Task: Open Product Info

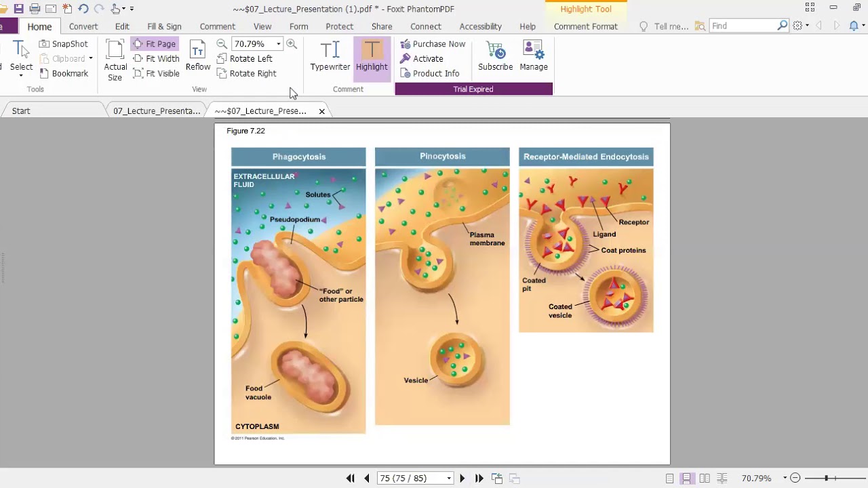Action: coord(430,73)
